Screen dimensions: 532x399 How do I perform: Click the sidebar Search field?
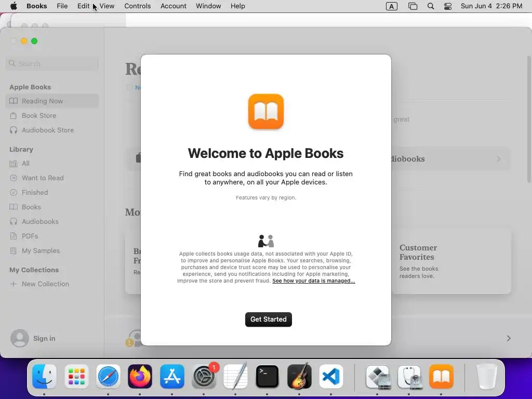(52, 63)
